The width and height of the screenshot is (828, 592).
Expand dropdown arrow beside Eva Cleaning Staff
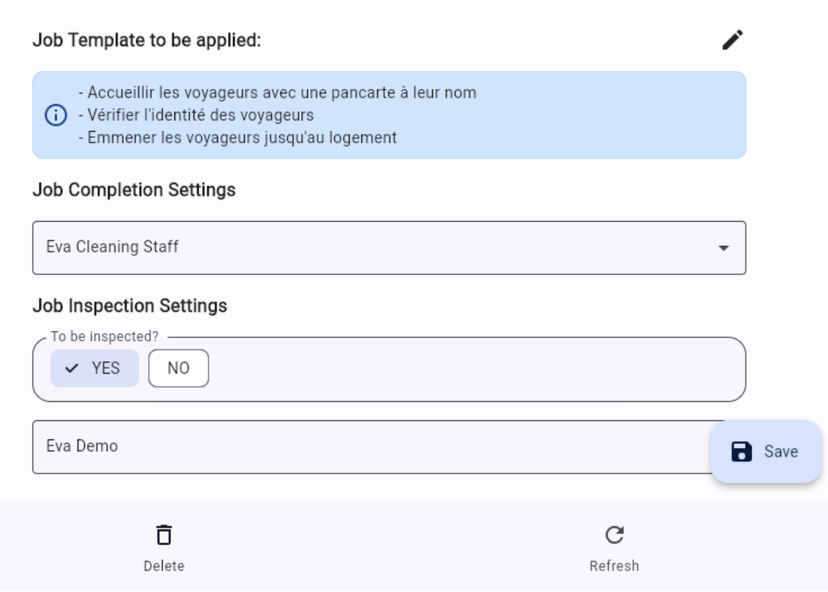[724, 248]
